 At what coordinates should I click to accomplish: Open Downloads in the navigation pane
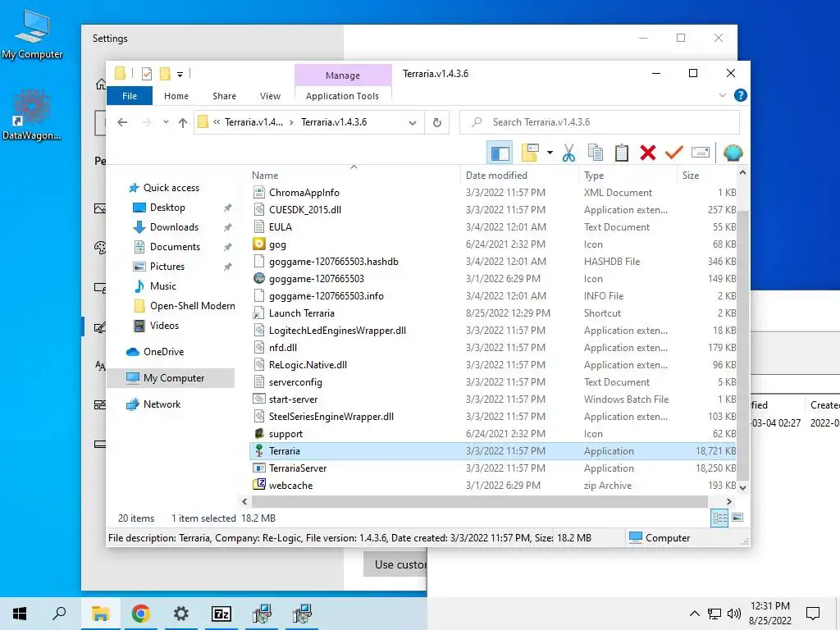coord(174,227)
